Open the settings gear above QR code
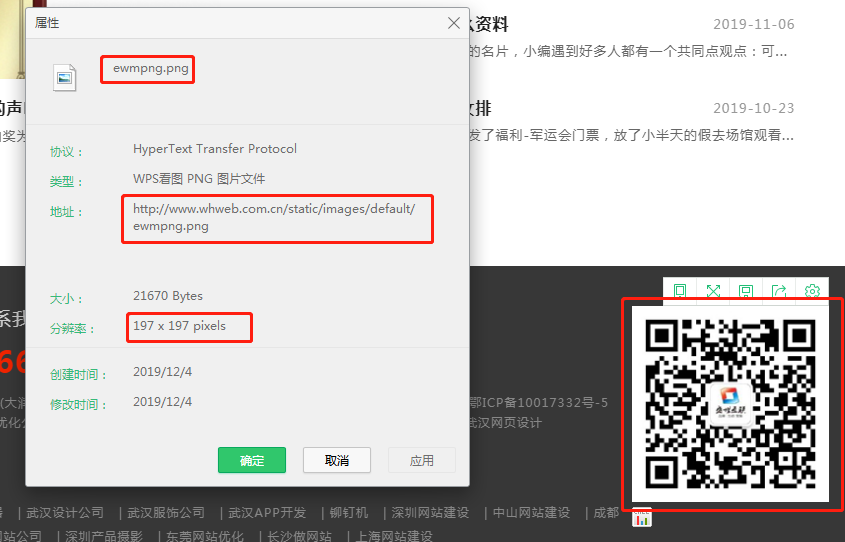Screen dimensions: 845x542 coord(812,291)
